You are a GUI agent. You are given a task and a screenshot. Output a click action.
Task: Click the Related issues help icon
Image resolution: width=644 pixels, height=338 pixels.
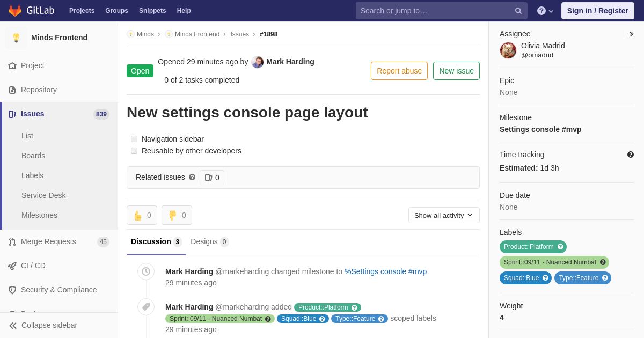point(192,177)
